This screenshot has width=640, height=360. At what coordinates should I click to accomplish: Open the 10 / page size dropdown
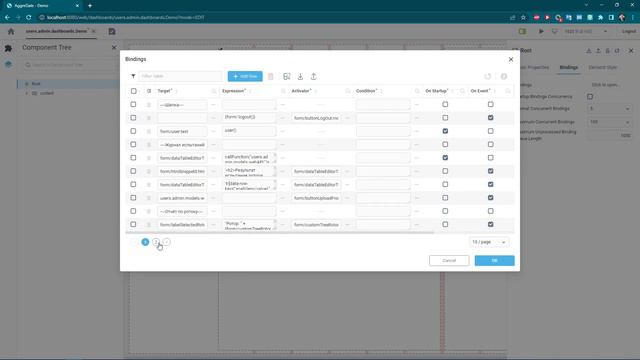(489, 242)
